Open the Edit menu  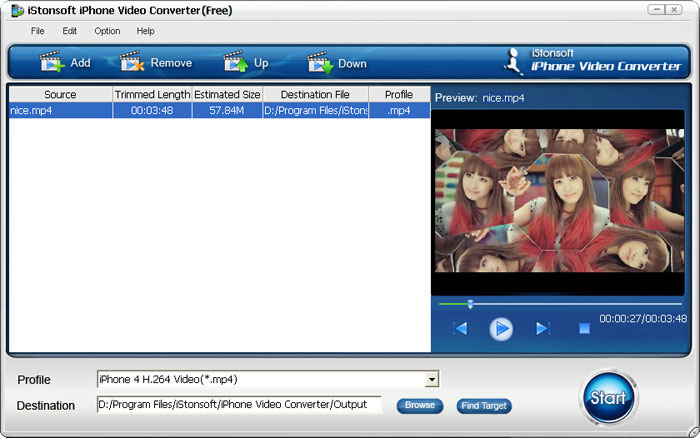[69, 31]
